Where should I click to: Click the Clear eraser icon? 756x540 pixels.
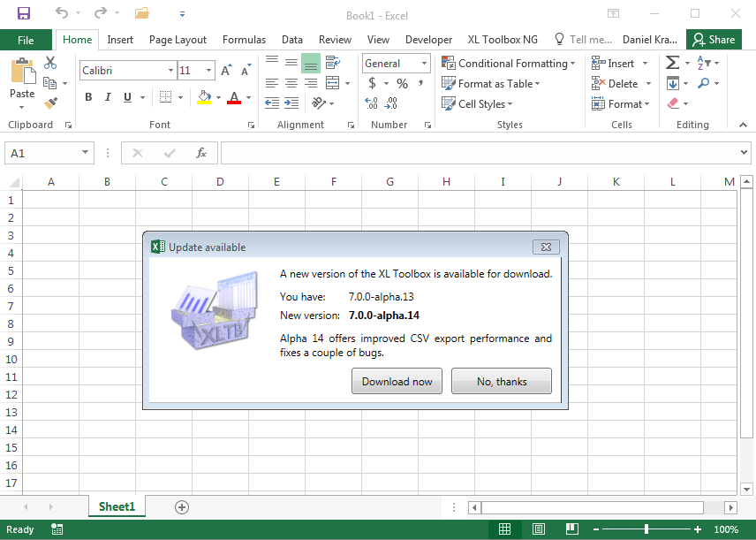point(673,103)
